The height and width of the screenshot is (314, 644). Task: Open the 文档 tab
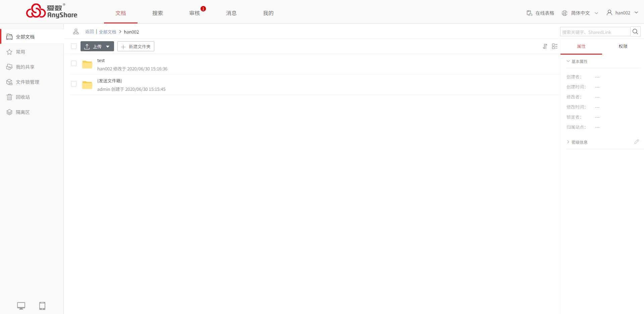[121, 13]
